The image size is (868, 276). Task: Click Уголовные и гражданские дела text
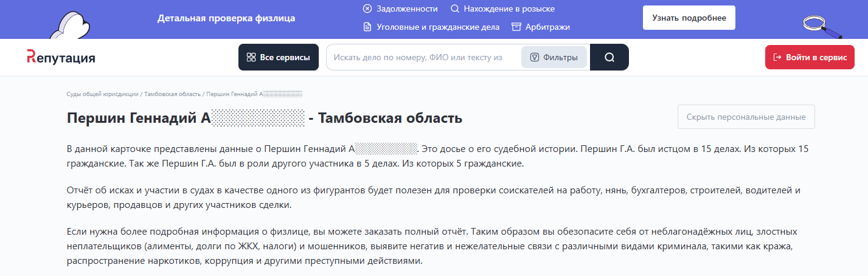(438, 27)
